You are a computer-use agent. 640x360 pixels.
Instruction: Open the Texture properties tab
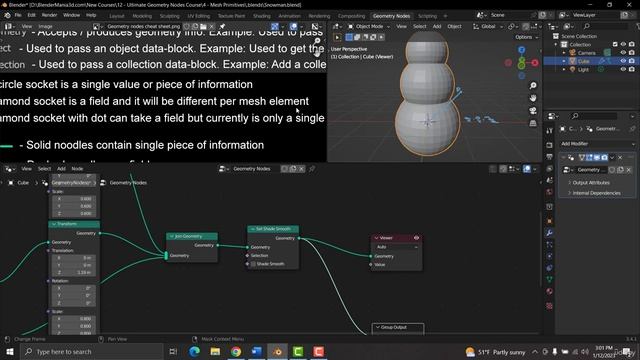click(x=549, y=306)
